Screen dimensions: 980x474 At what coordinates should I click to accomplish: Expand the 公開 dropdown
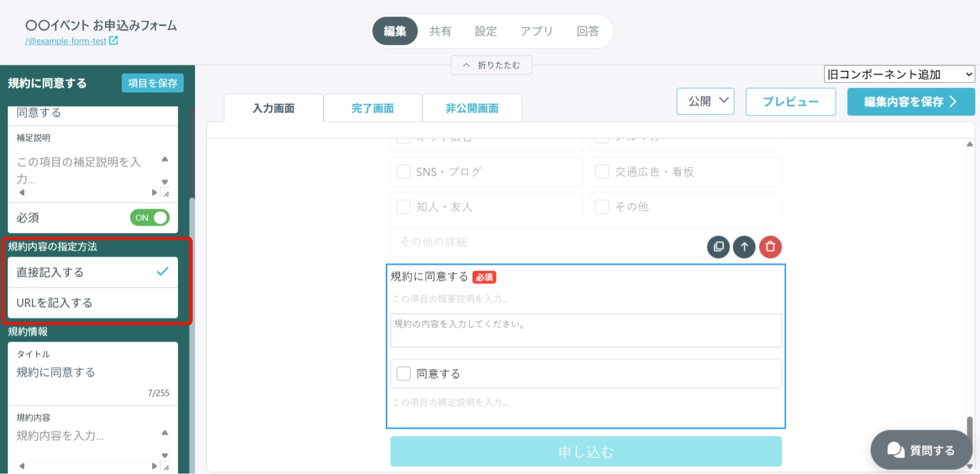705,101
